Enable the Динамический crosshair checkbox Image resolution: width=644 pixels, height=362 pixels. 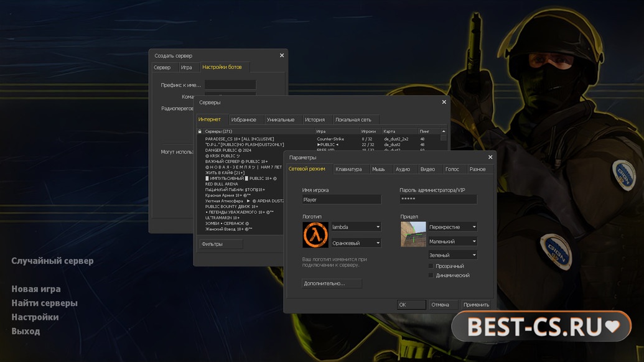(x=431, y=276)
